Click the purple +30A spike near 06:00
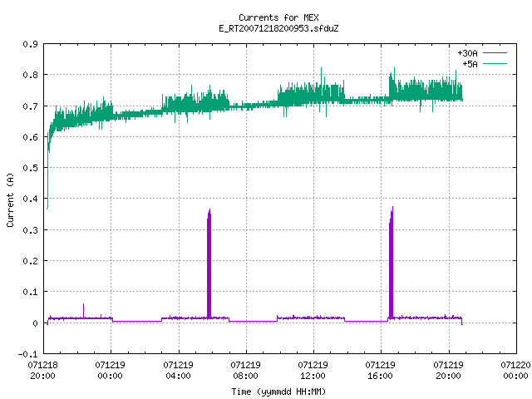The width and height of the screenshot is (532, 399). (209, 264)
